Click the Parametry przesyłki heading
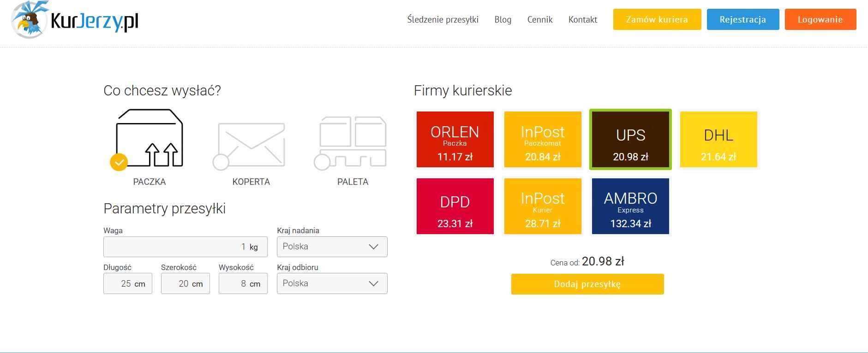Viewport: 868px width, 353px height. pyautogui.click(x=165, y=208)
